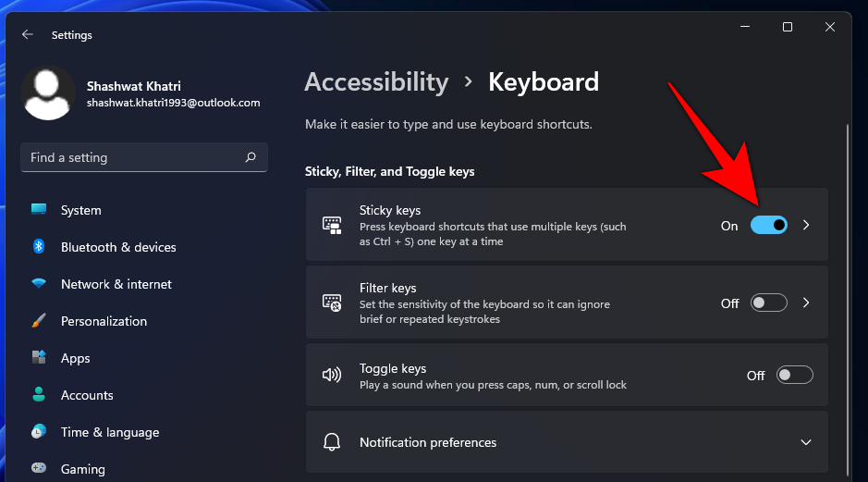Screen dimensions: 868x482
Task: Go back to Accessibility breadcrumb
Action: [376, 81]
